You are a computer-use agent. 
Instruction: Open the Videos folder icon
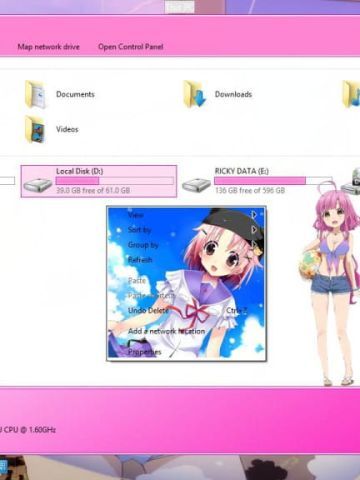pyautogui.click(x=35, y=129)
